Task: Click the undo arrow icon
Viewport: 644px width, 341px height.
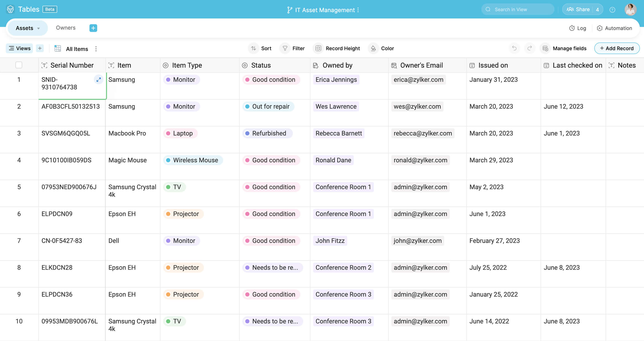Action: pyautogui.click(x=514, y=48)
